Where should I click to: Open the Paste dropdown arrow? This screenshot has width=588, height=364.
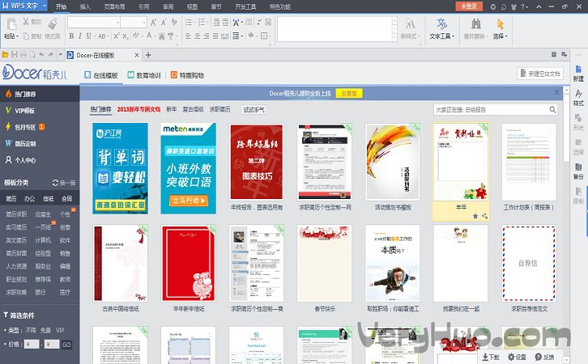17,36
